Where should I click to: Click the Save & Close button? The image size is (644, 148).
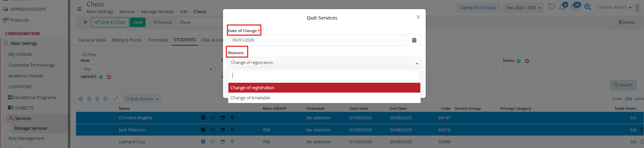coord(110,22)
